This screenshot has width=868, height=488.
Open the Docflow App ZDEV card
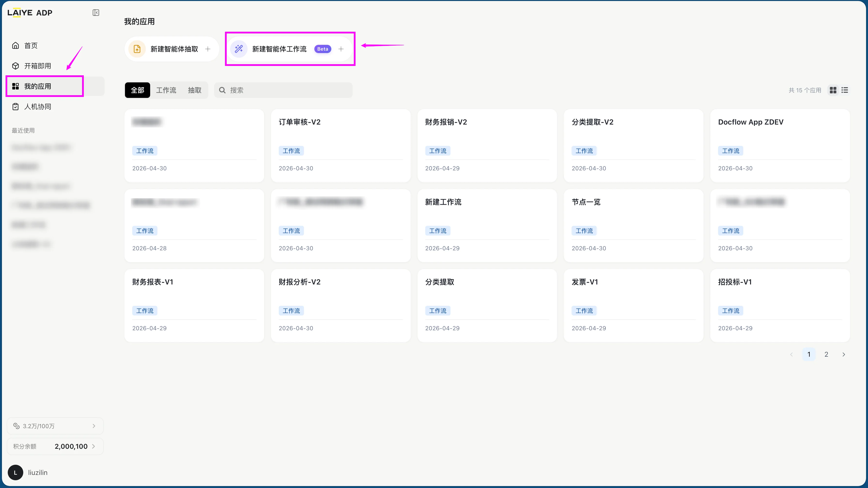click(780, 146)
